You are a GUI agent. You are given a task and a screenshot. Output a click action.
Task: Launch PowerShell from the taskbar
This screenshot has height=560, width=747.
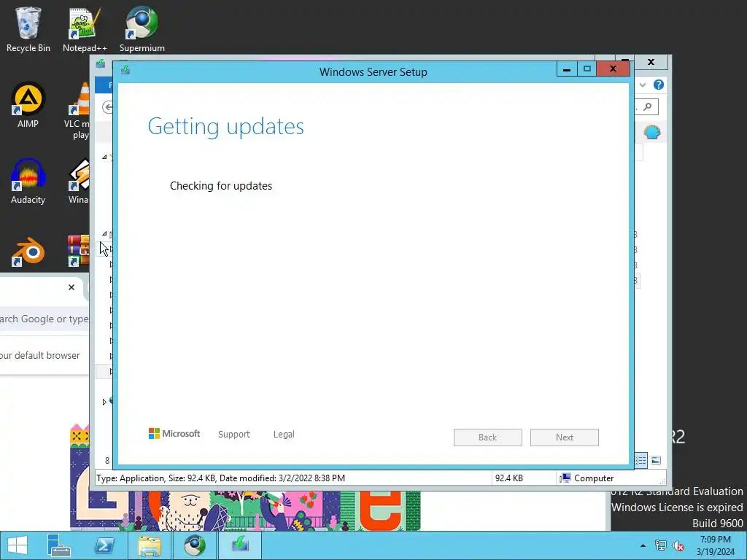[104, 545]
